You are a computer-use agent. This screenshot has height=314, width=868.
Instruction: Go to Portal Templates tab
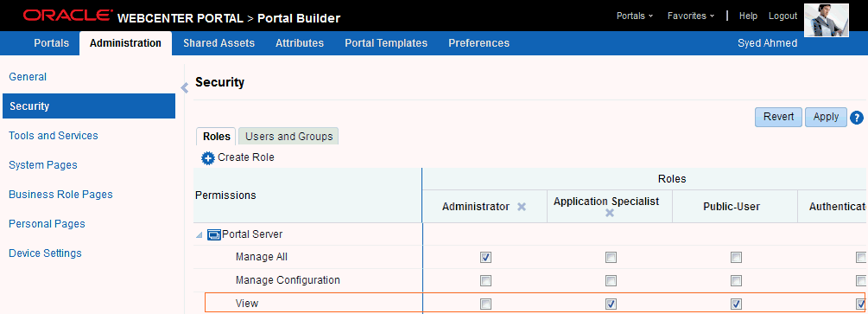coord(386,43)
